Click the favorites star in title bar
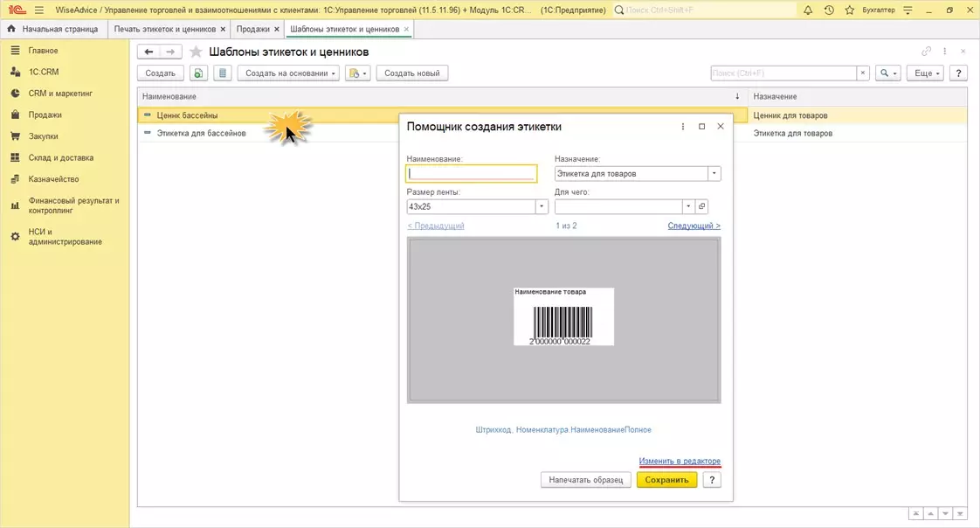The width and height of the screenshot is (980, 528). (847, 10)
